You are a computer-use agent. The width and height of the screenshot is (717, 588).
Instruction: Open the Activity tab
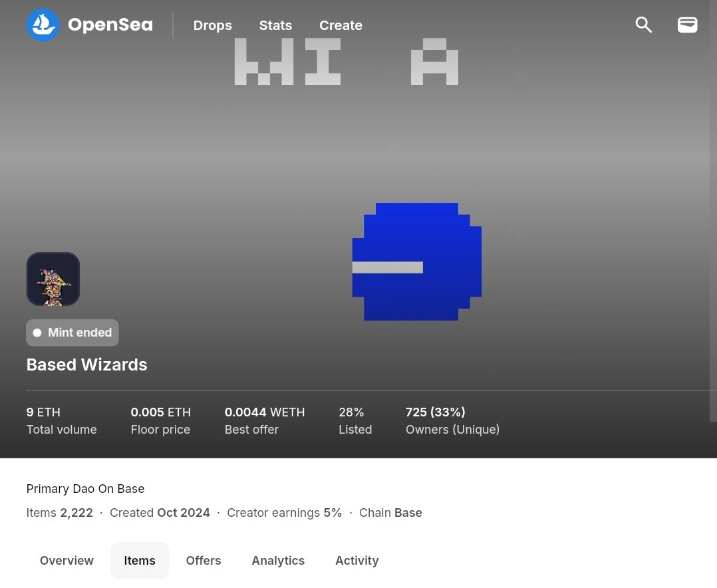point(357,561)
